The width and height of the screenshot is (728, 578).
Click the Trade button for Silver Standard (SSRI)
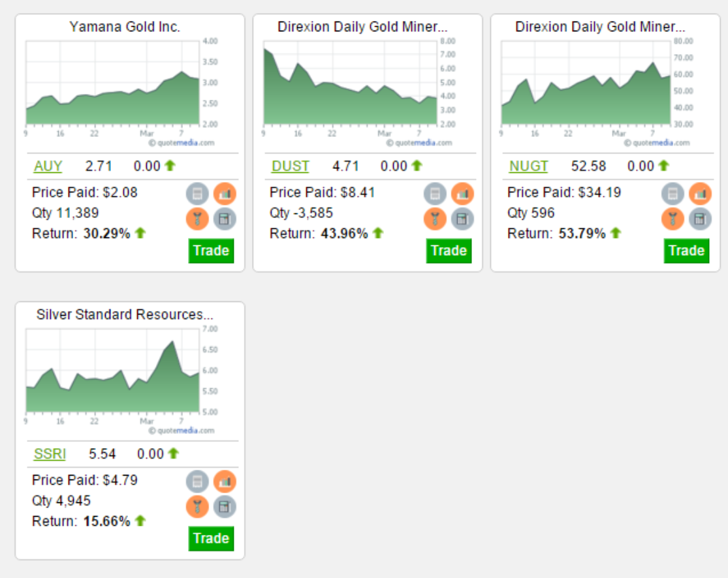(212, 539)
